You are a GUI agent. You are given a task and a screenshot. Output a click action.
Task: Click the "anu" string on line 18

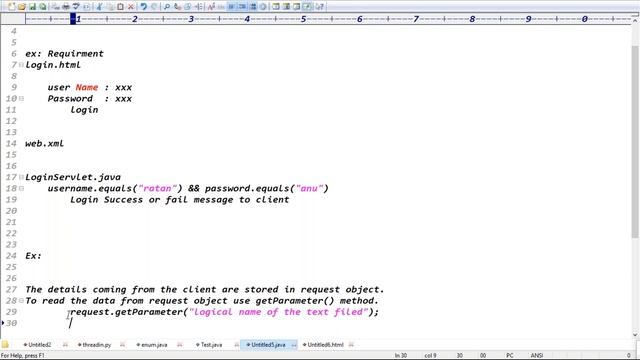pyautogui.click(x=309, y=189)
